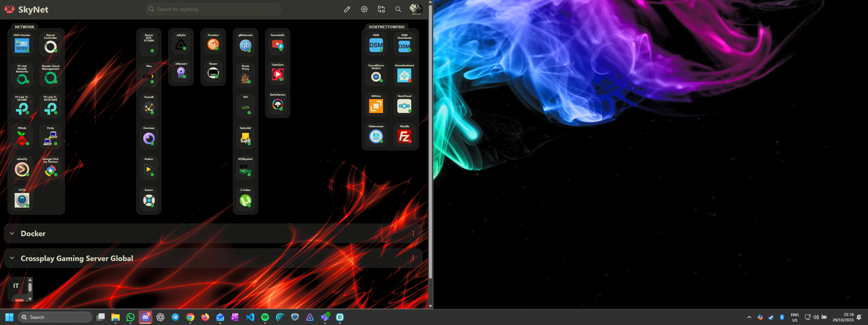Screen dimensions: 868x325
Task: Open the YIFI tile
Action: point(245,106)
